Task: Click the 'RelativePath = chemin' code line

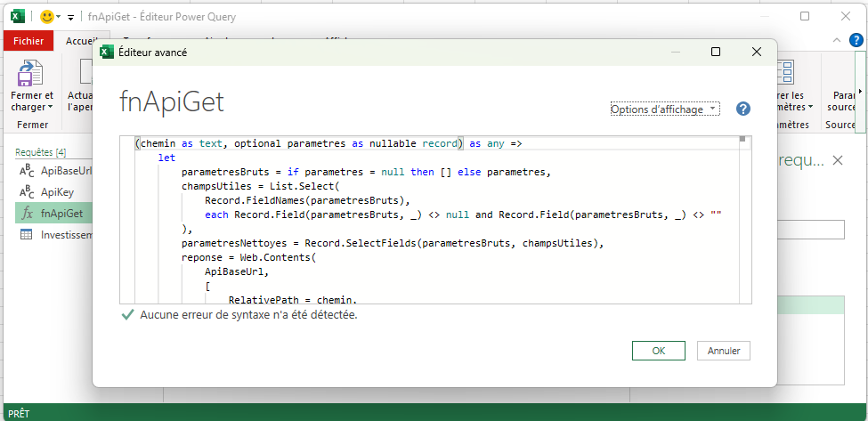Action: (x=292, y=300)
